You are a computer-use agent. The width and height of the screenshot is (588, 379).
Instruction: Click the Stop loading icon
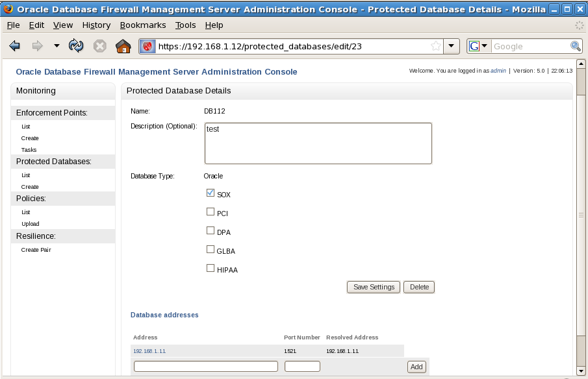click(99, 46)
